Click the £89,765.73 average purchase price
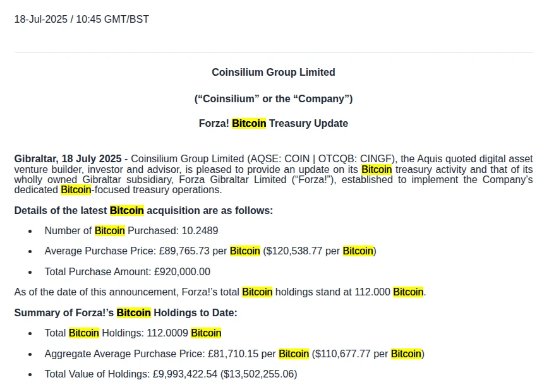 (x=184, y=251)
